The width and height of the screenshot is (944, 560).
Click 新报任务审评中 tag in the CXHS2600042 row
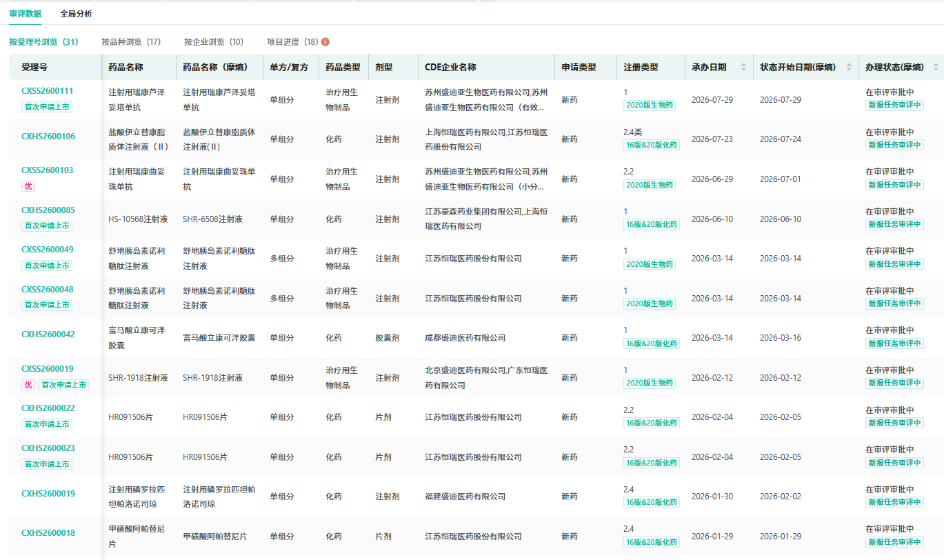click(x=894, y=343)
